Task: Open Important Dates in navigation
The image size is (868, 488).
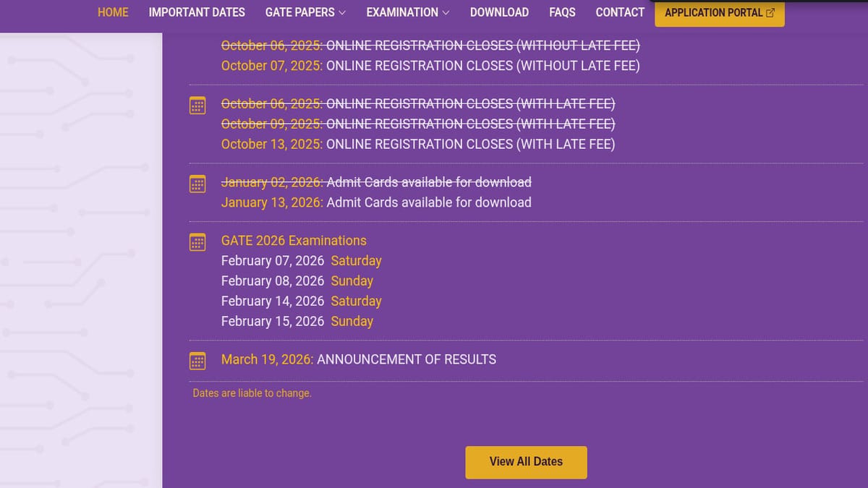Action: coord(197,12)
